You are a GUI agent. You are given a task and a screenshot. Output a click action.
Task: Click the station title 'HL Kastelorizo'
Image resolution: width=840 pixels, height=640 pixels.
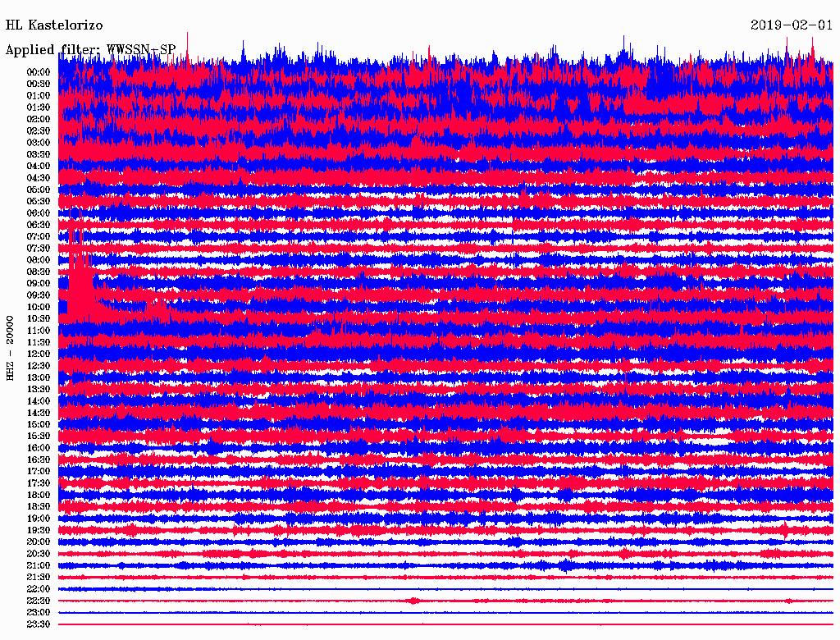[54, 25]
